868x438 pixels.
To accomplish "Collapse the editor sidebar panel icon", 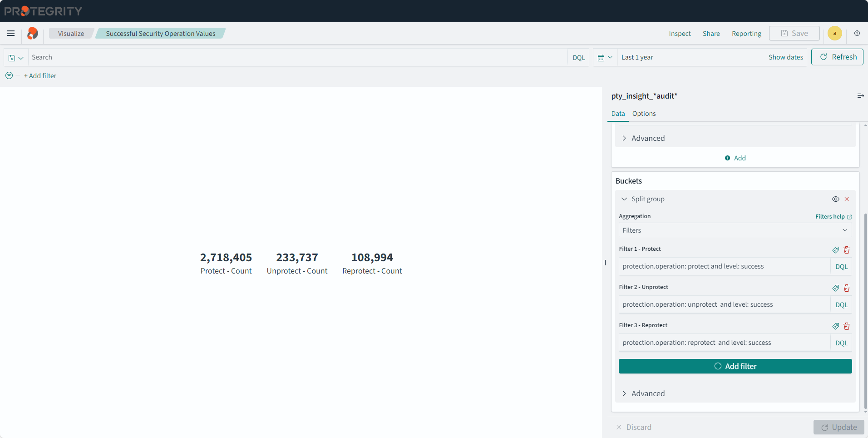I will (x=860, y=96).
